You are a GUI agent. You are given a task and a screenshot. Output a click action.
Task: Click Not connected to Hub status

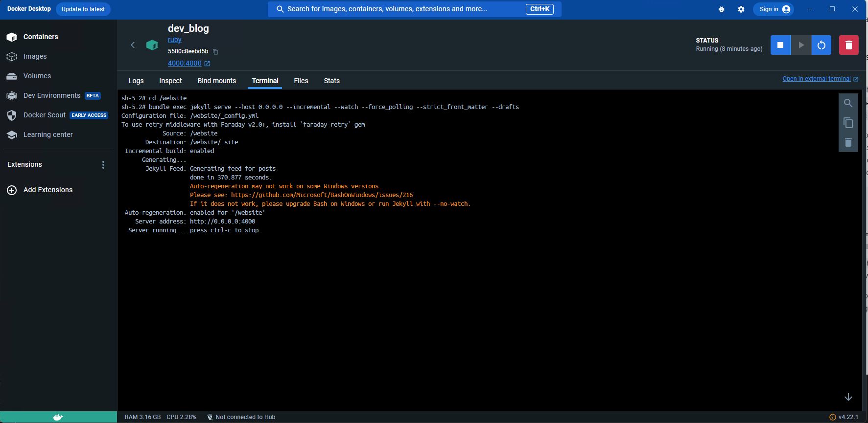coord(241,417)
